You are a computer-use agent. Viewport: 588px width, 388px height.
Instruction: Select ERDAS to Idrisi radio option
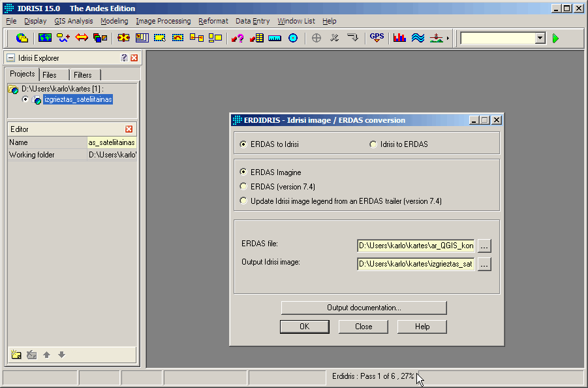[243, 144]
